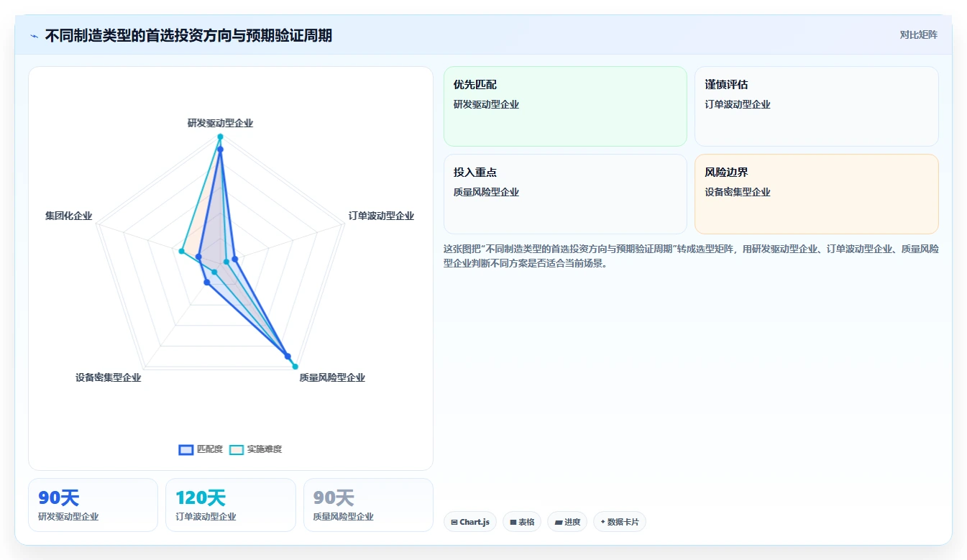Click the 表格 tag icon
The image size is (967, 560).
(513, 522)
